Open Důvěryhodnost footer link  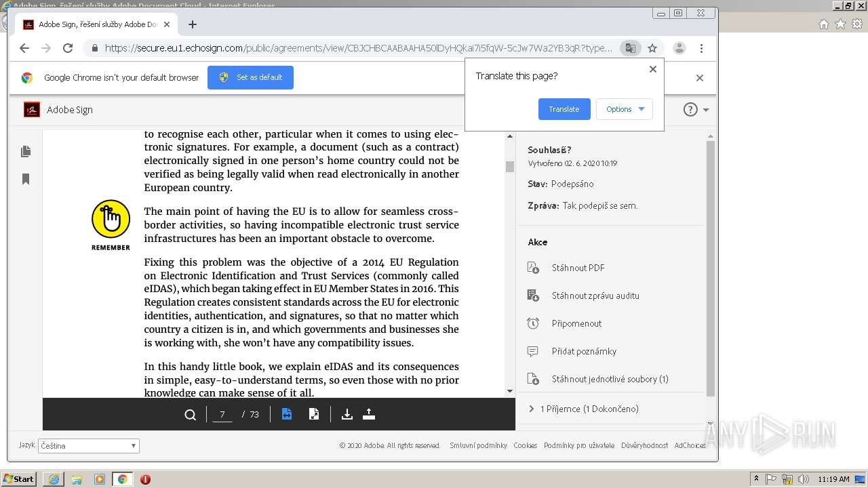645,445
